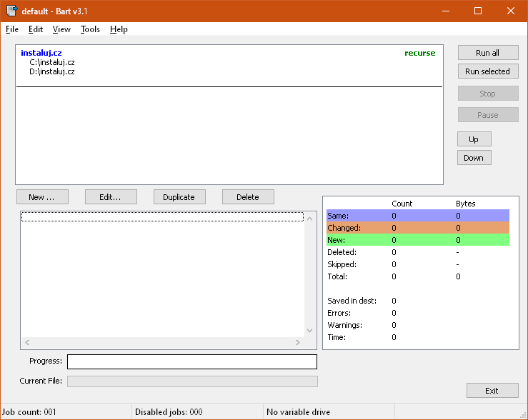This screenshot has height=420, width=528.
Task: Click the D:\instaluj.cz destination path
Action: 52,71
